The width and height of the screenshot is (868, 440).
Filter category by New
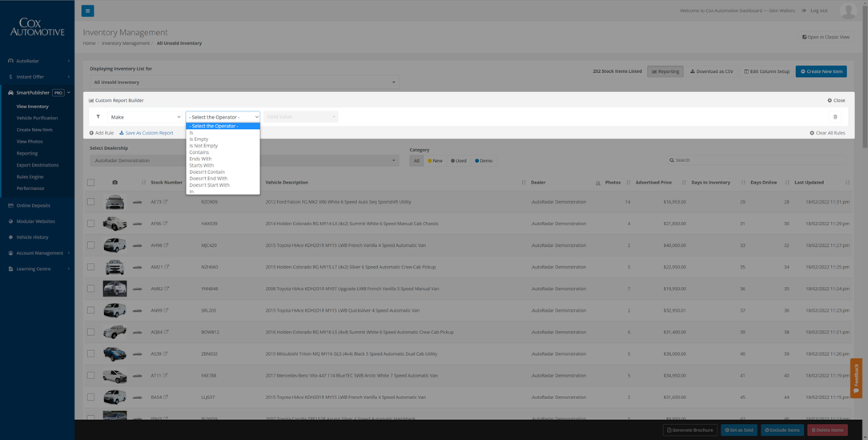[435, 161]
